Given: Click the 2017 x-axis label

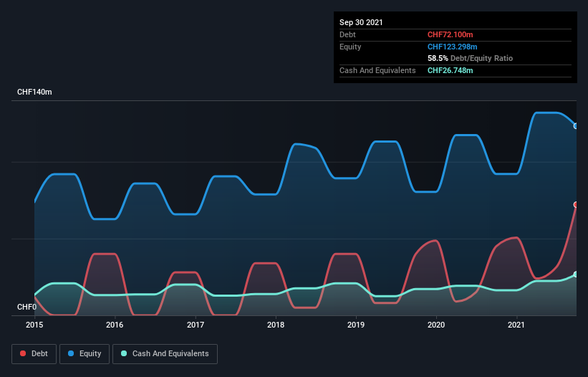Looking at the screenshot, I should 196,325.
